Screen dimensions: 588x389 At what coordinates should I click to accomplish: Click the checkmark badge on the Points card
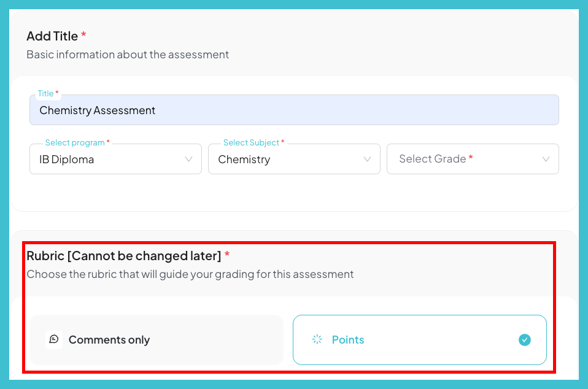[524, 339]
